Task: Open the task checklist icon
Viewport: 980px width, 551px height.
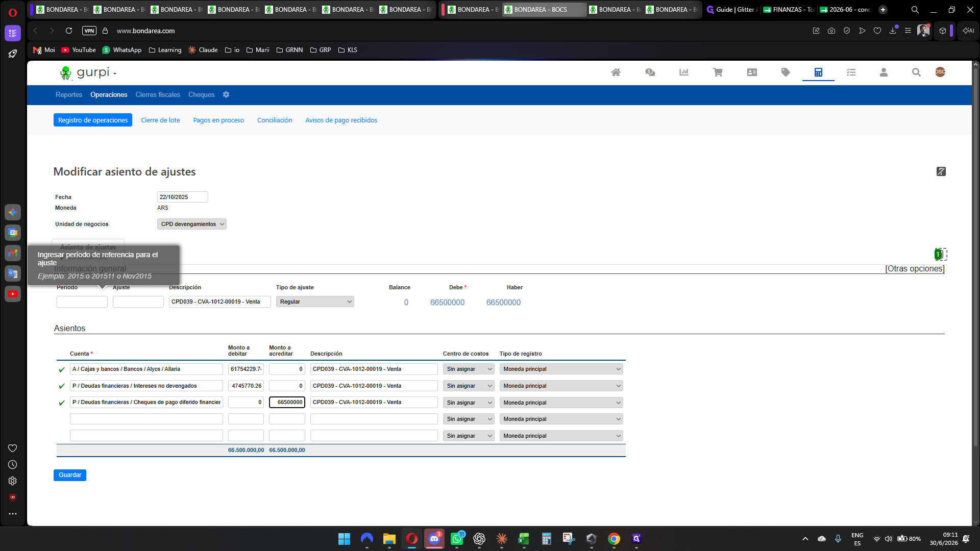Action: coord(851,72)
